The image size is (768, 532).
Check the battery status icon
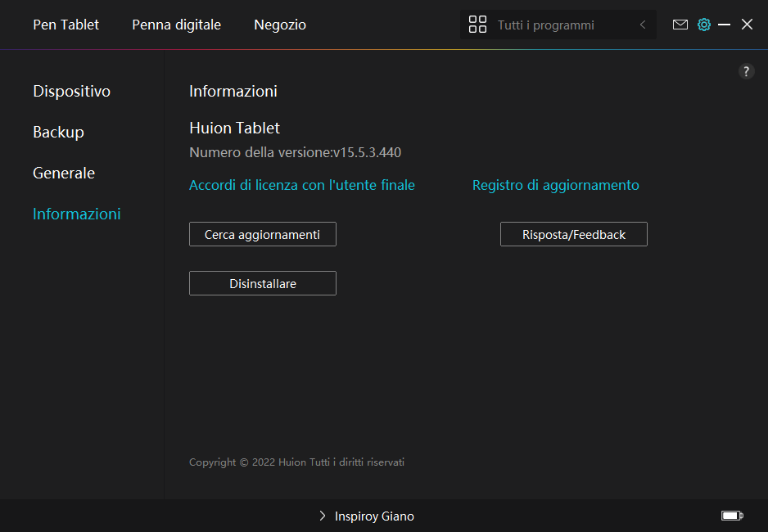pyautogui.click(x=732, y=516)
